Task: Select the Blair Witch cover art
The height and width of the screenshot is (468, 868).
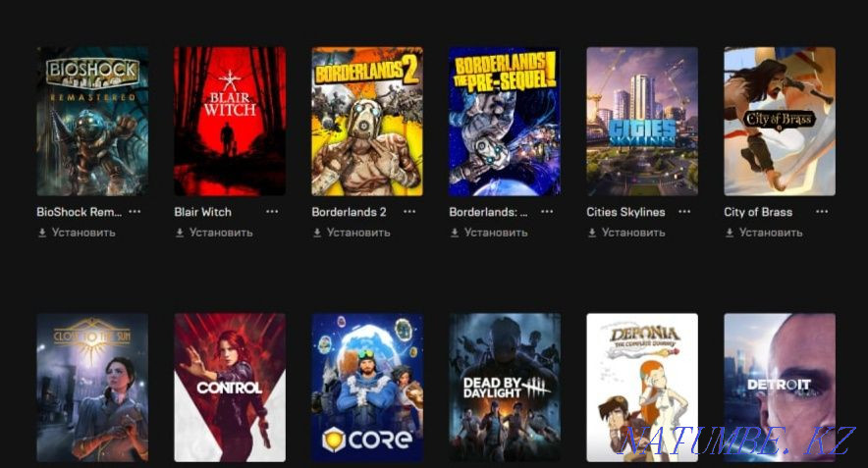Action: tap(230, 121)
